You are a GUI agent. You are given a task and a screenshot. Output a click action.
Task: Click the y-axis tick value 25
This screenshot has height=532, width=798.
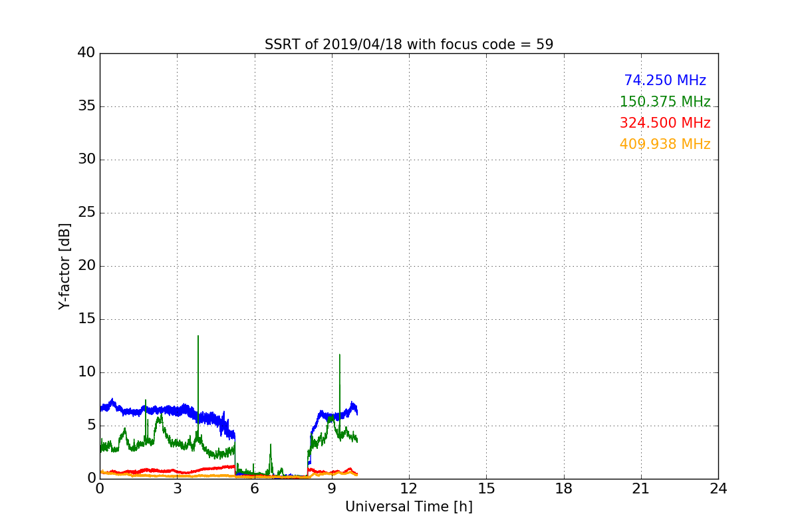[x=86, y=213]
